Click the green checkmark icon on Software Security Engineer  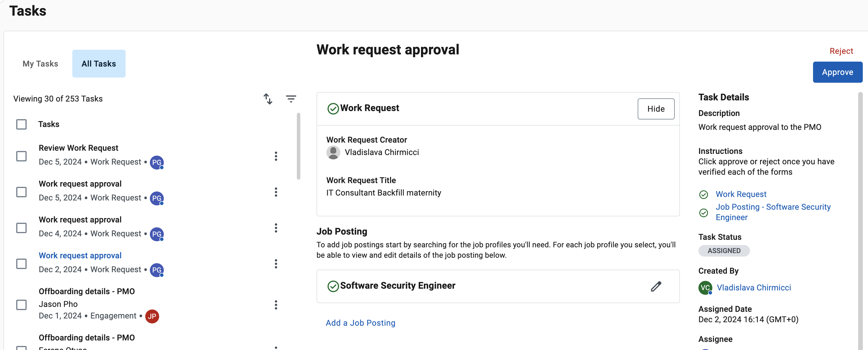(333, 285)
